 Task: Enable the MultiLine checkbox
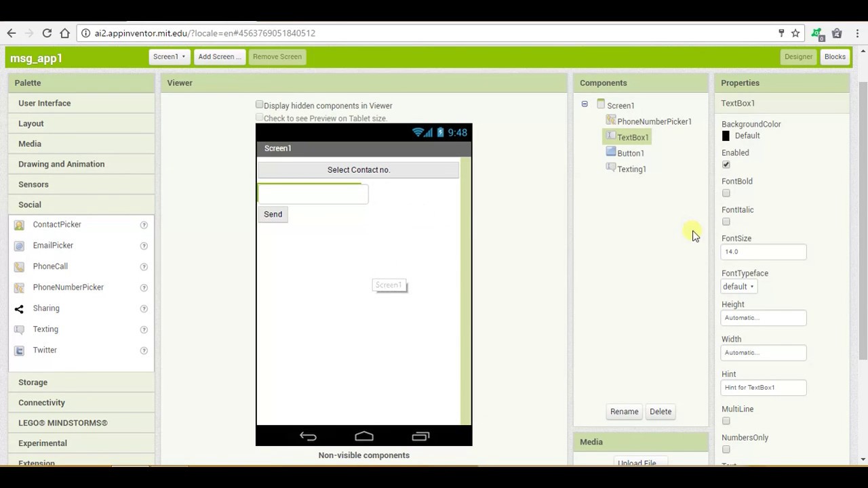click(x=726, y=421)
